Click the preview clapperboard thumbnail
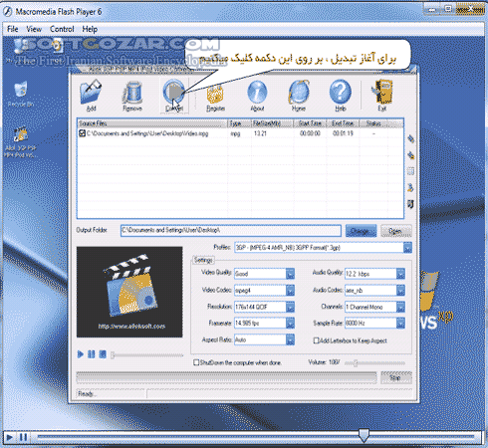This screenshot has width=488, height=448. point(129,292)
